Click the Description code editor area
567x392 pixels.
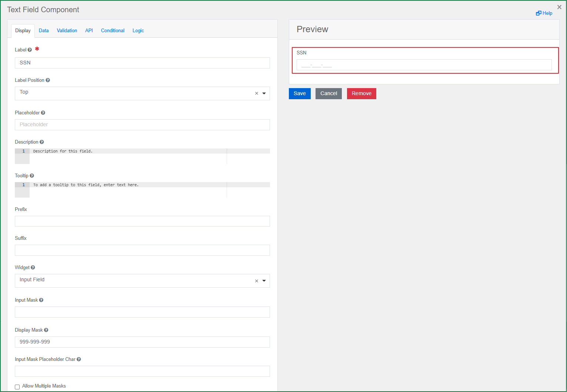click(x=142, y=156)
